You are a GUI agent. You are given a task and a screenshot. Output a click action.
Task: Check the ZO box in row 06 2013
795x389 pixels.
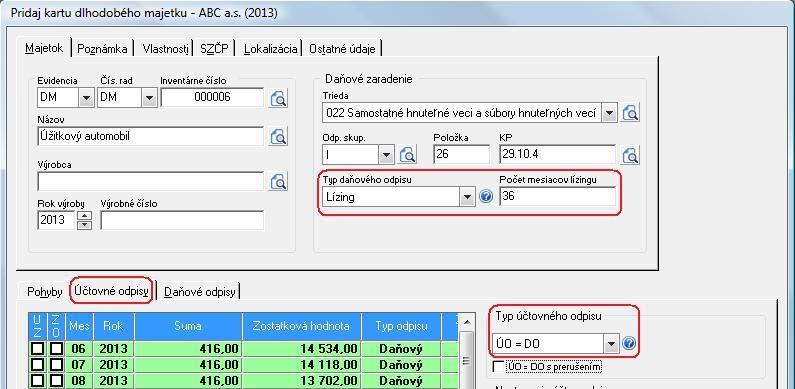(x=55, y=349)
